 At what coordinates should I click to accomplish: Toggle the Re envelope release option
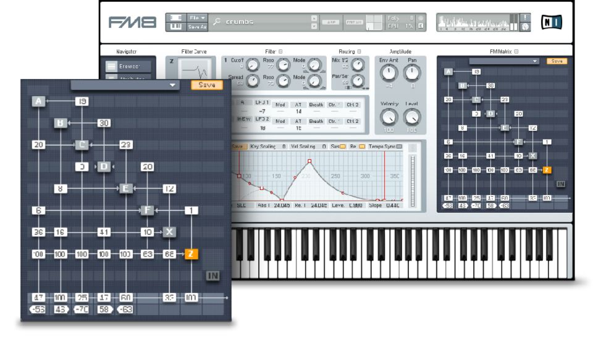pos(361,146)
